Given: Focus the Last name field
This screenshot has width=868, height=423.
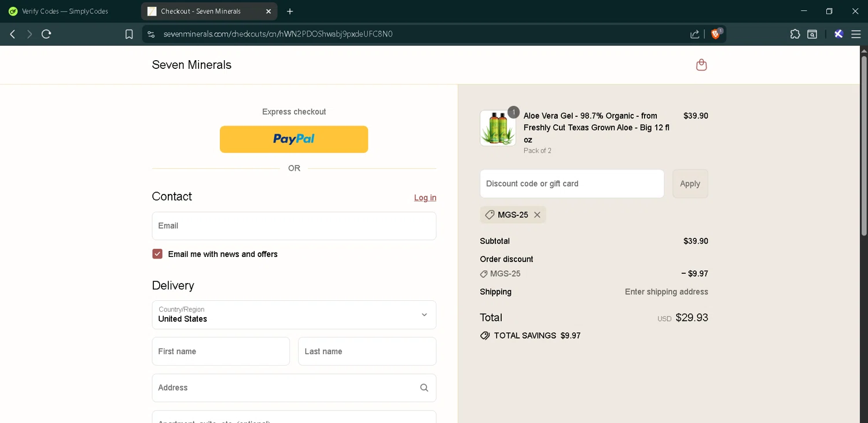Looking at the screenshot, I should (x=367, y=351).
